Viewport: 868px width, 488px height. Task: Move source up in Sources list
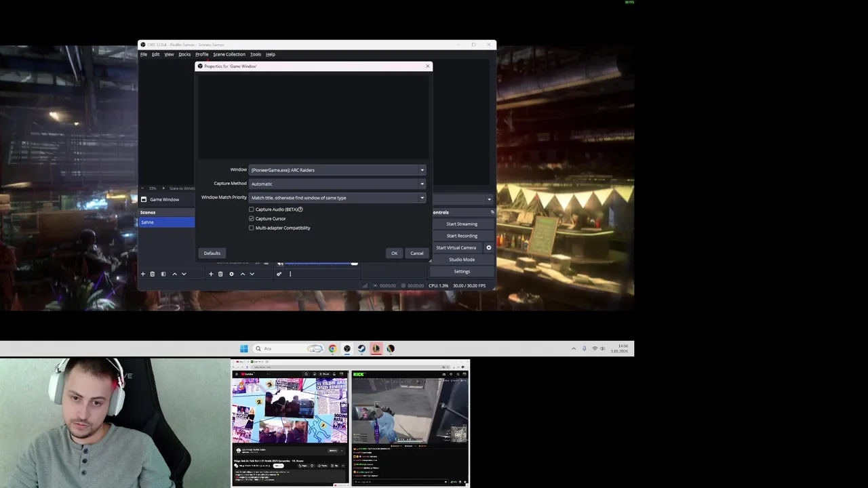(243, 274)
